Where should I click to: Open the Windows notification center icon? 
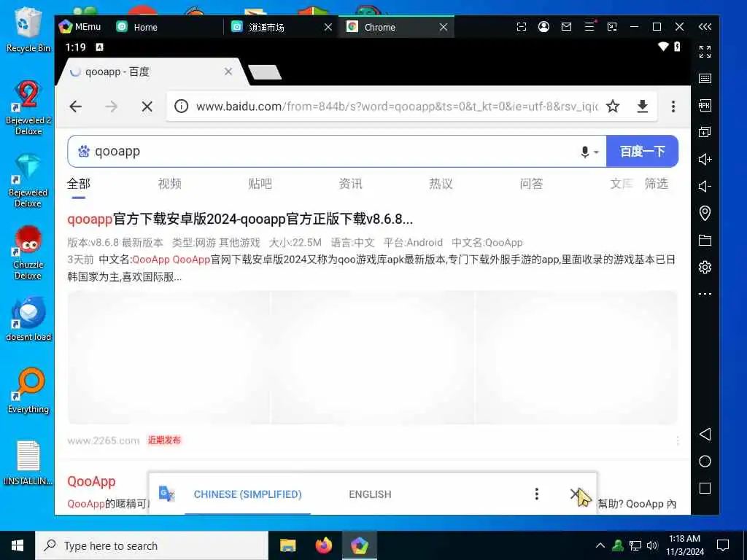(723, 545)
